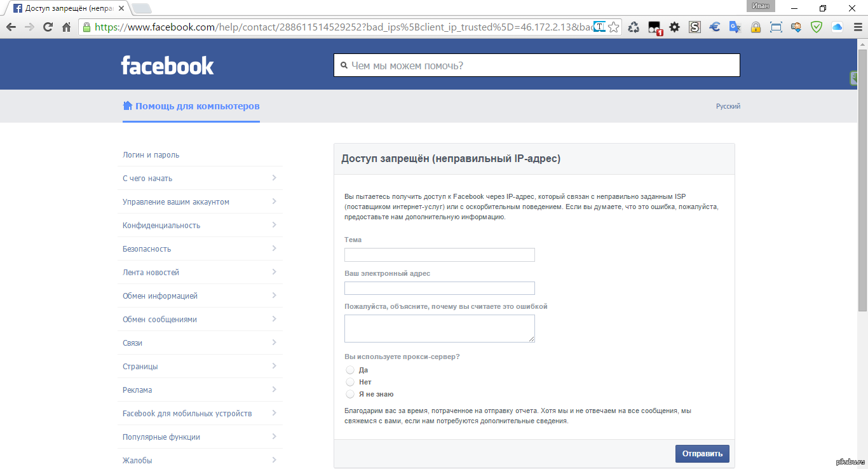Open the Google Translate extension
868x469 pixels.
[735, 27]
